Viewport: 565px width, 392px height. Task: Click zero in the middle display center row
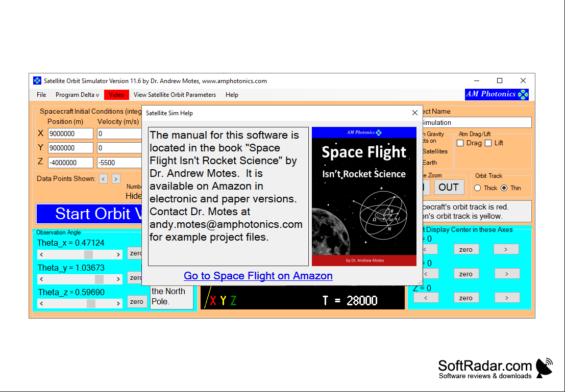click(x=466, y=274)
